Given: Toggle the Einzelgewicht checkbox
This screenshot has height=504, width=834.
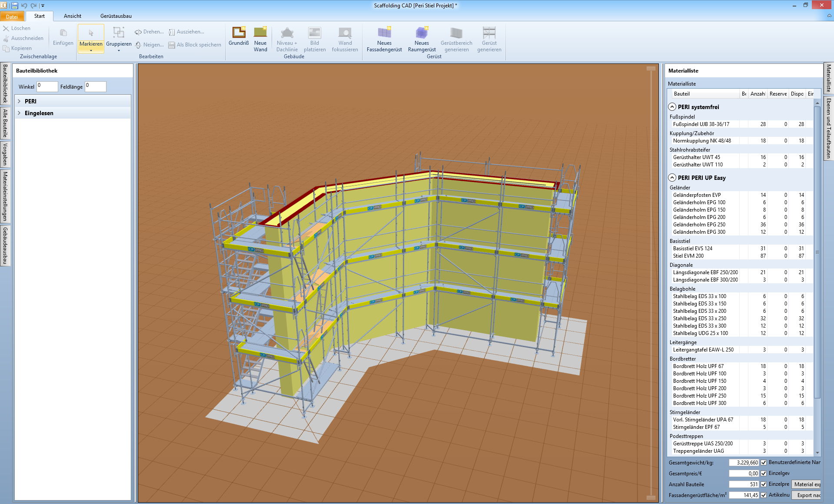Looking at the screenshot, I should [764, 473].
